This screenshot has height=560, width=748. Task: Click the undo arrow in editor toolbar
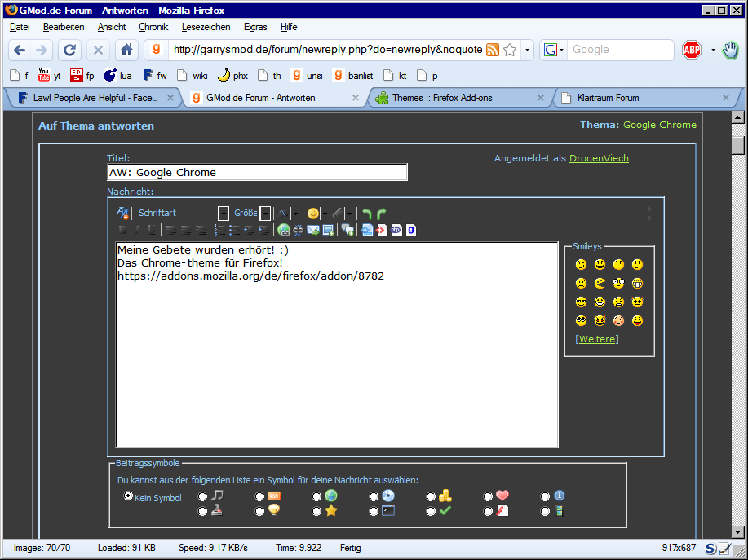(367, 214)
